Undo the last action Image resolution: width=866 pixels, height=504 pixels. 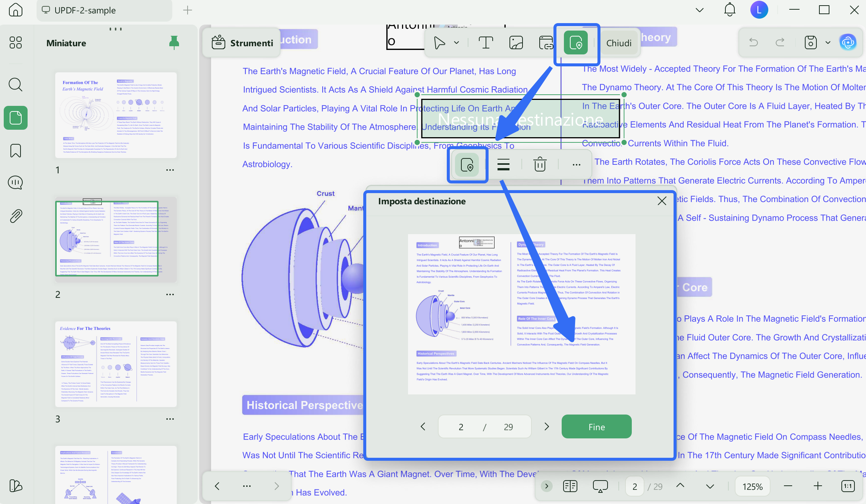[753, 42]
